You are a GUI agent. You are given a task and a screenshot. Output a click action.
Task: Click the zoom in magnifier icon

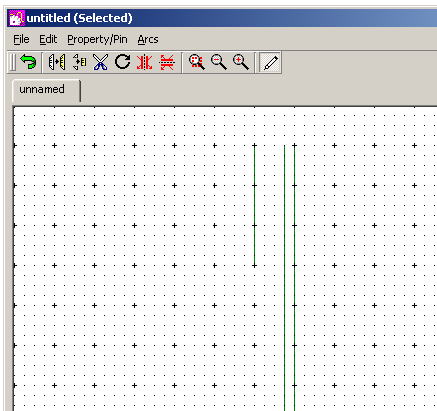[x=241, y=62]
